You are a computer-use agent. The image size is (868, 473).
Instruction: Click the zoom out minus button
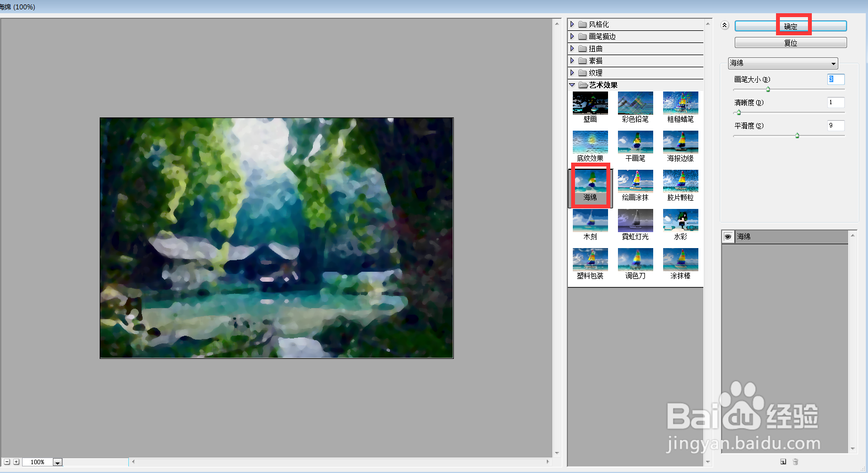pos(7,462)
